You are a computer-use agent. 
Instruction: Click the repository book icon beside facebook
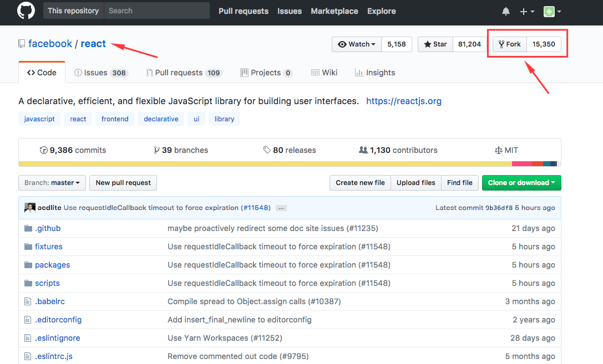[22, 44]
